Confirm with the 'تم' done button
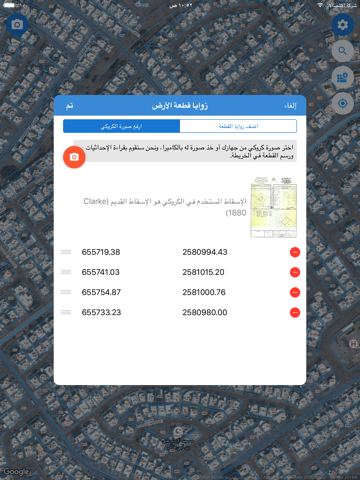360x480 pixels. 69,106
